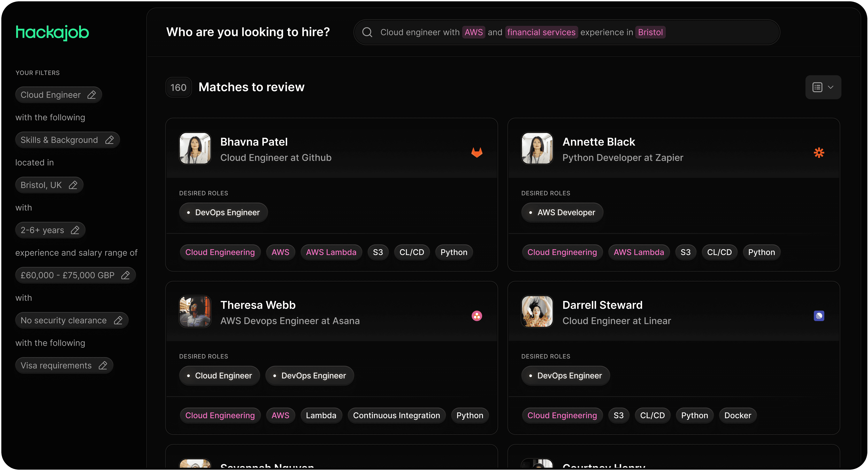Click the hackajob logo
868x471 pixels.
[x=52, y=33]
